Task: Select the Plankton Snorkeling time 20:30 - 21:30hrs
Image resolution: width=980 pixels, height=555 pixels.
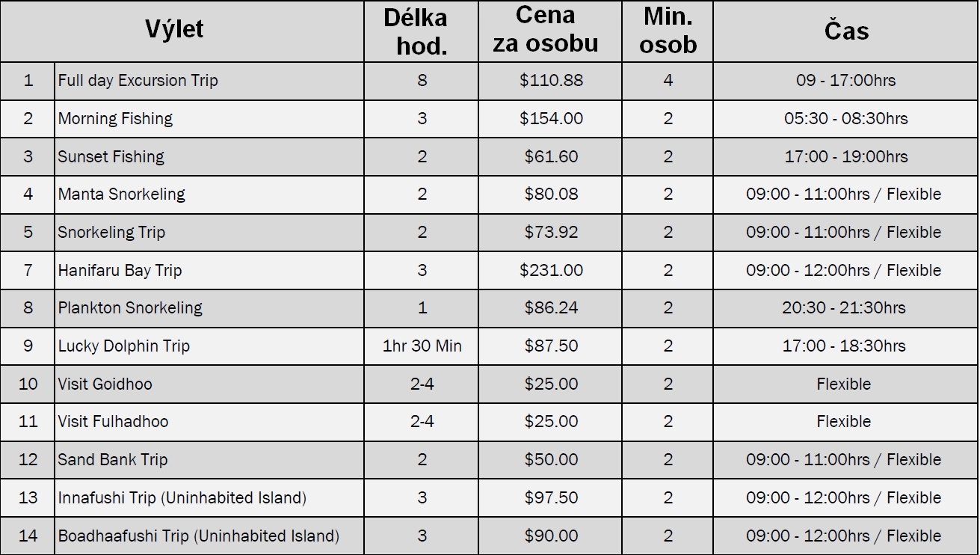Action: [x=845, y=307]
